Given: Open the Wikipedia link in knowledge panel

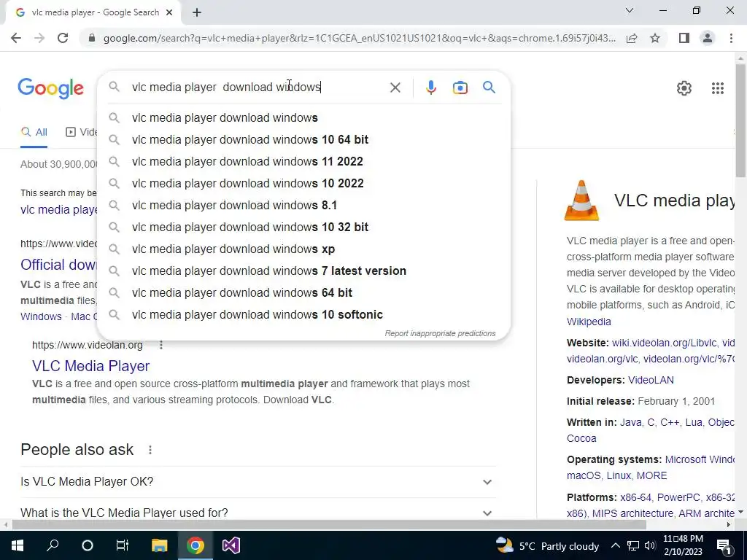Looking at the screenshot, I should [589, 322].
